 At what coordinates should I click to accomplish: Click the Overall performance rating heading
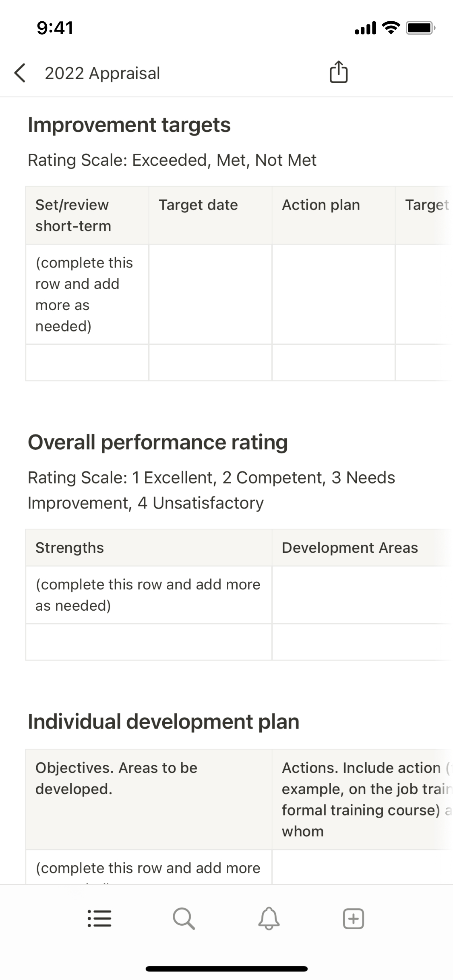pyautogui.click(x=158, y=442)
